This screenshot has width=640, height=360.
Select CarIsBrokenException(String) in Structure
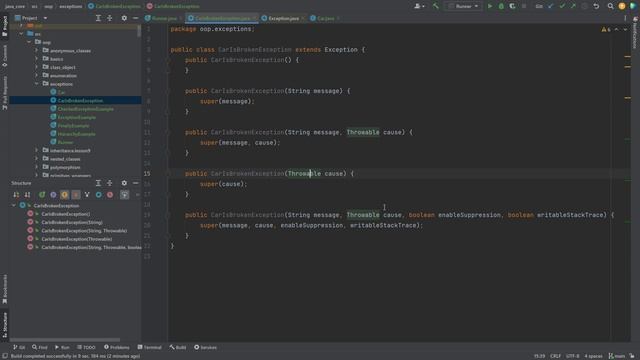pyautogui.click(x=72, y=222)
